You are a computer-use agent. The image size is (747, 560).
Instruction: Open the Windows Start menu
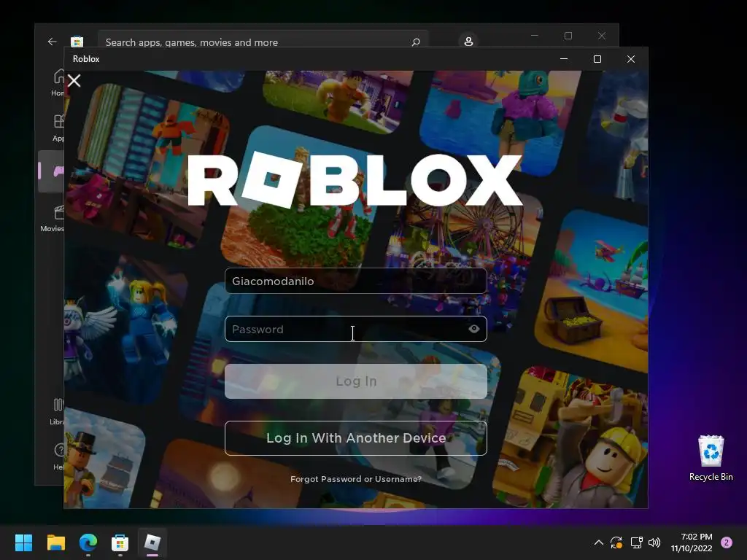point(23,542)
